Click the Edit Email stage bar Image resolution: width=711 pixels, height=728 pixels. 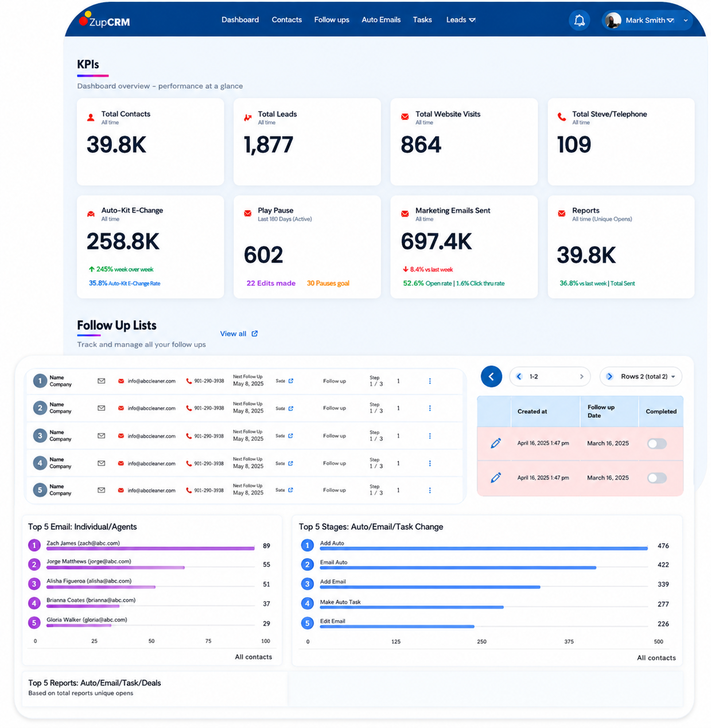pyautogui.click(x=397, y=626)
